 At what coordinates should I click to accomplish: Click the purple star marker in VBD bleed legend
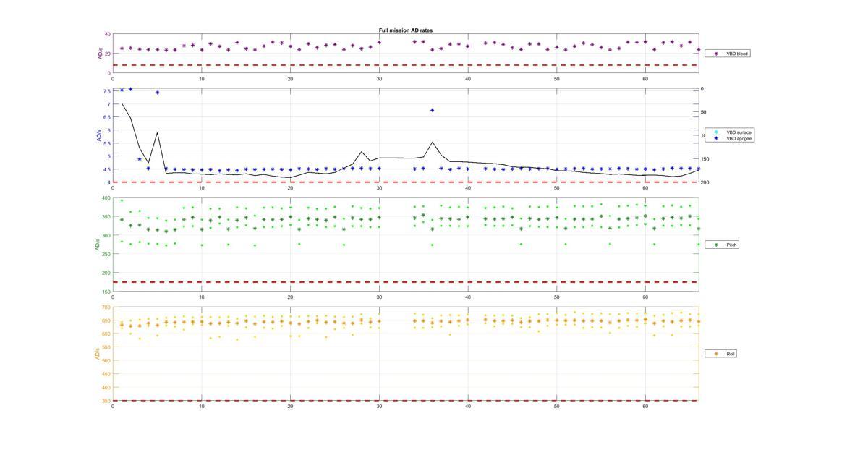716,53
